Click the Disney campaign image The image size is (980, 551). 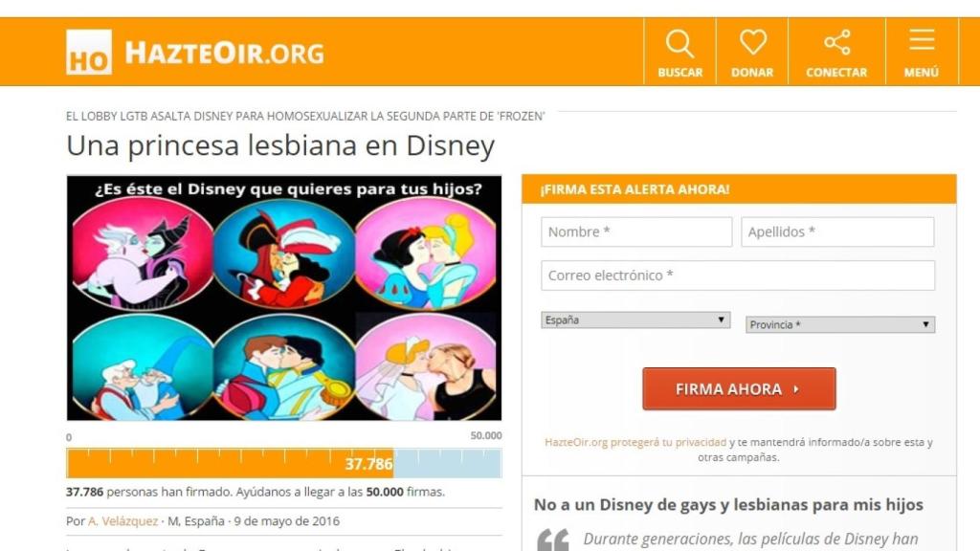click(283, 298)
